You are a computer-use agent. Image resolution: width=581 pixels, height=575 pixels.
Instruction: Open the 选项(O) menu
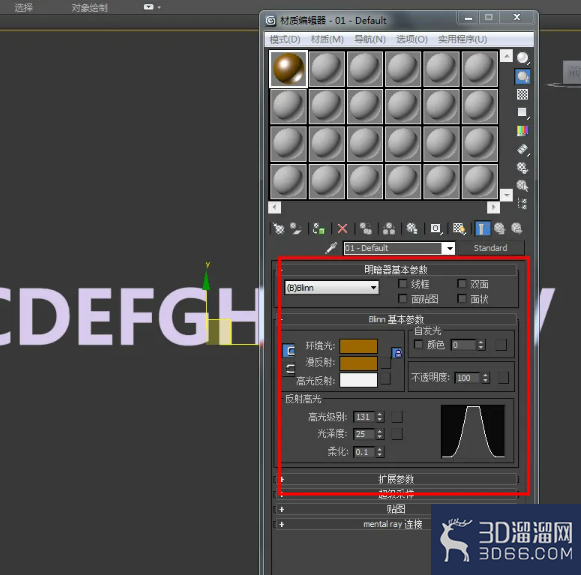[412, 39]
